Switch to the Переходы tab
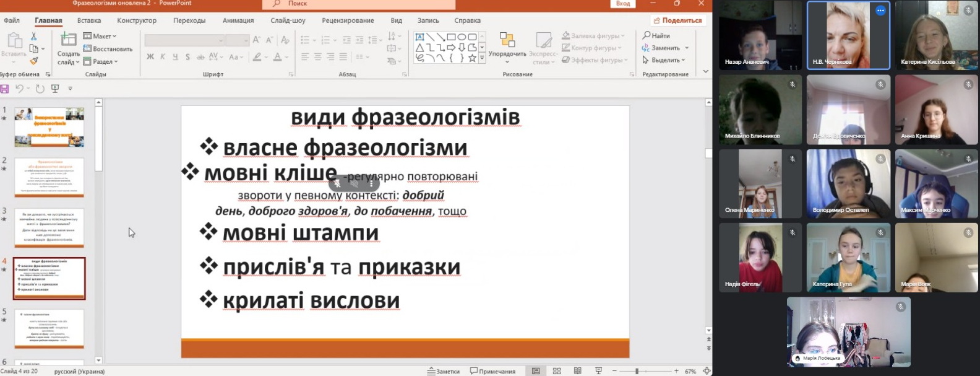 pyautogui.click(x=189, y=20)
